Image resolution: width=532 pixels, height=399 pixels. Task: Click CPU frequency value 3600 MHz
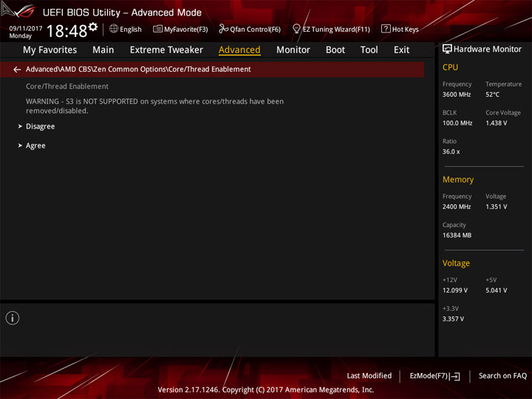[457, 95]
